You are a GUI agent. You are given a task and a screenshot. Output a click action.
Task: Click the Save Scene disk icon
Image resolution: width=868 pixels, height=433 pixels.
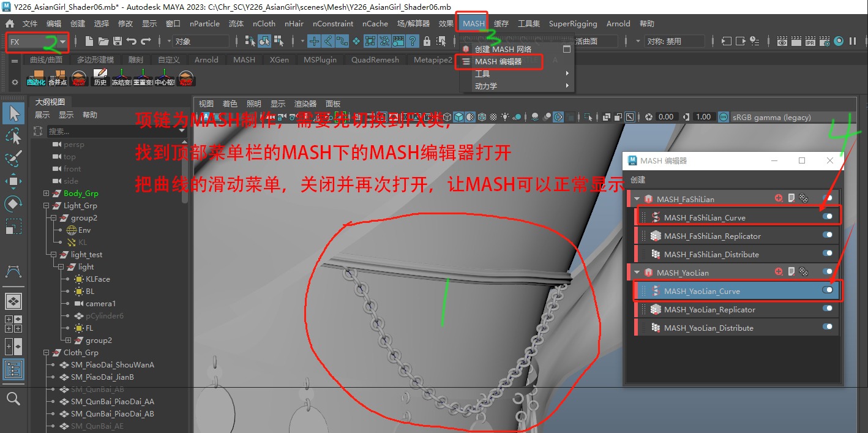pyautogui.click(x=117, y=41)
